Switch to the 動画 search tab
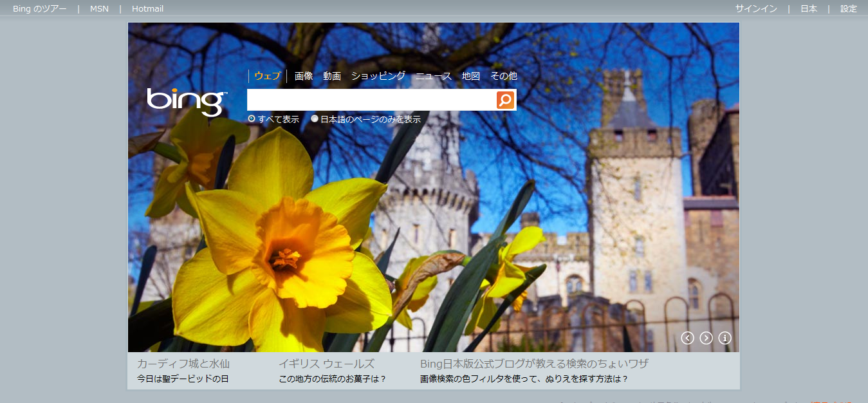The image size is (868, 403). click(x=332, y=76)
